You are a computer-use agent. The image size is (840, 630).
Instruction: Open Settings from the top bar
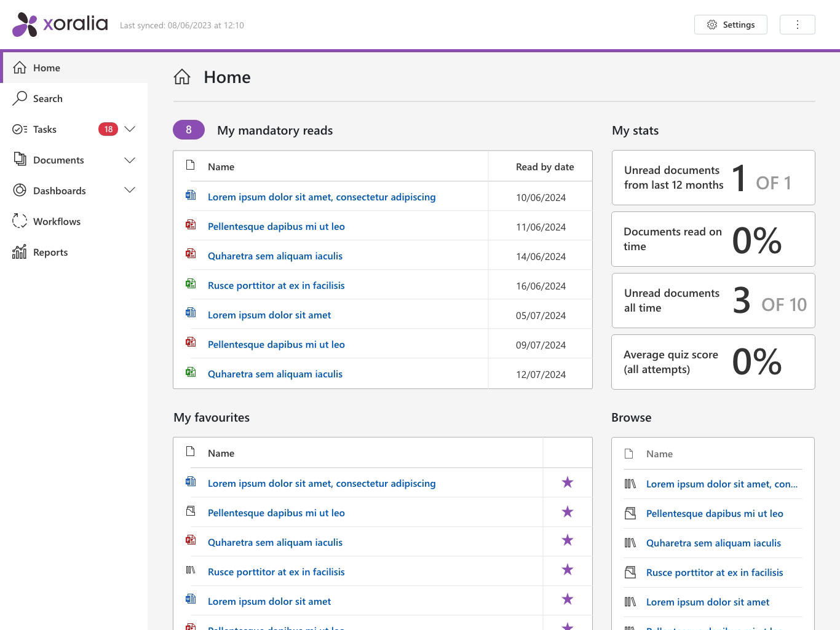731,25
